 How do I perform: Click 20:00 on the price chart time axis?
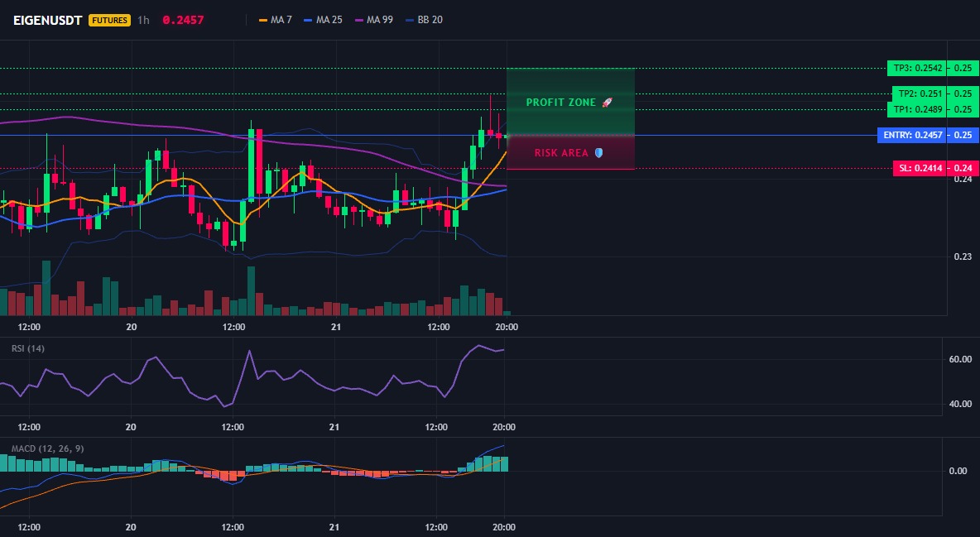coord(507,327)
